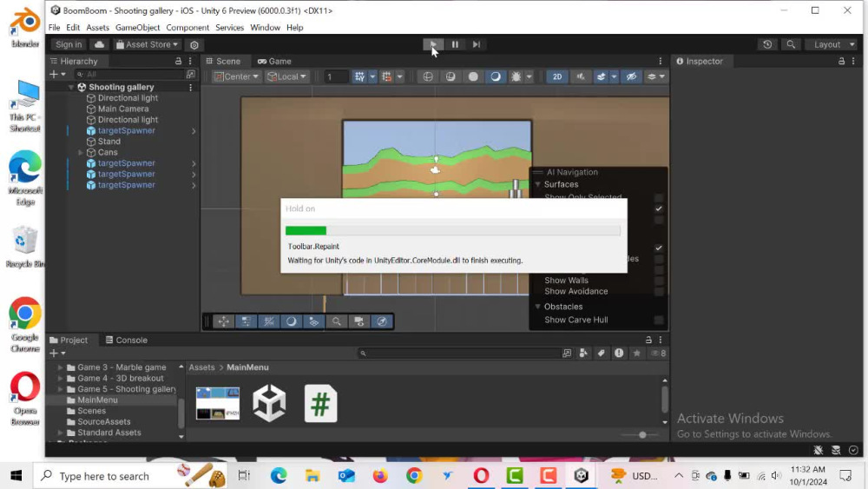
Task: Open the Services menu
Action: point(230,27)
